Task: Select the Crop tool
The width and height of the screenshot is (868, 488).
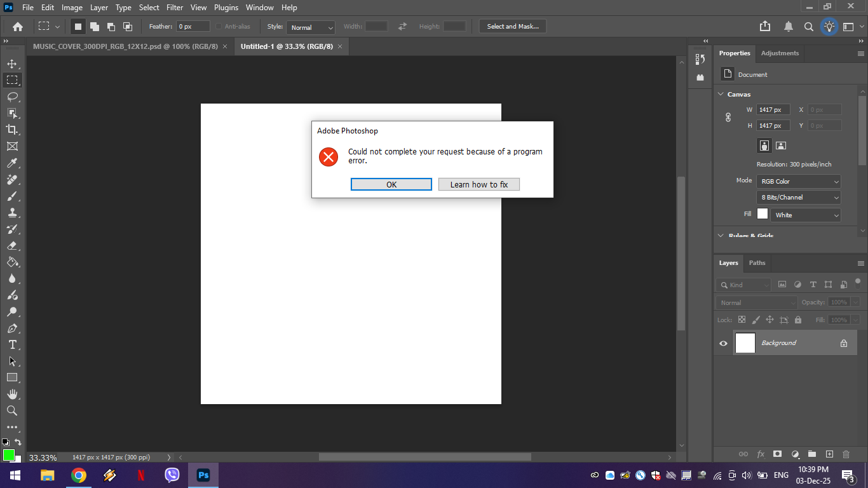Action: 13,130
